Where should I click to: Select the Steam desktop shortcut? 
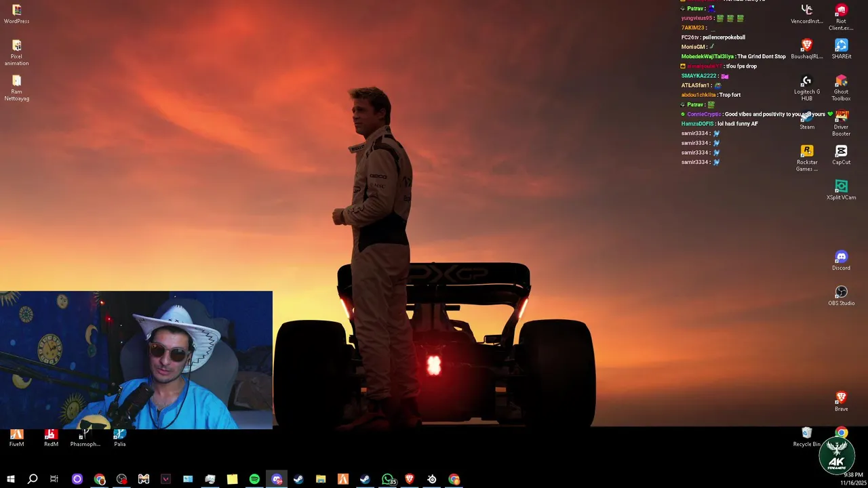(807, 120)
